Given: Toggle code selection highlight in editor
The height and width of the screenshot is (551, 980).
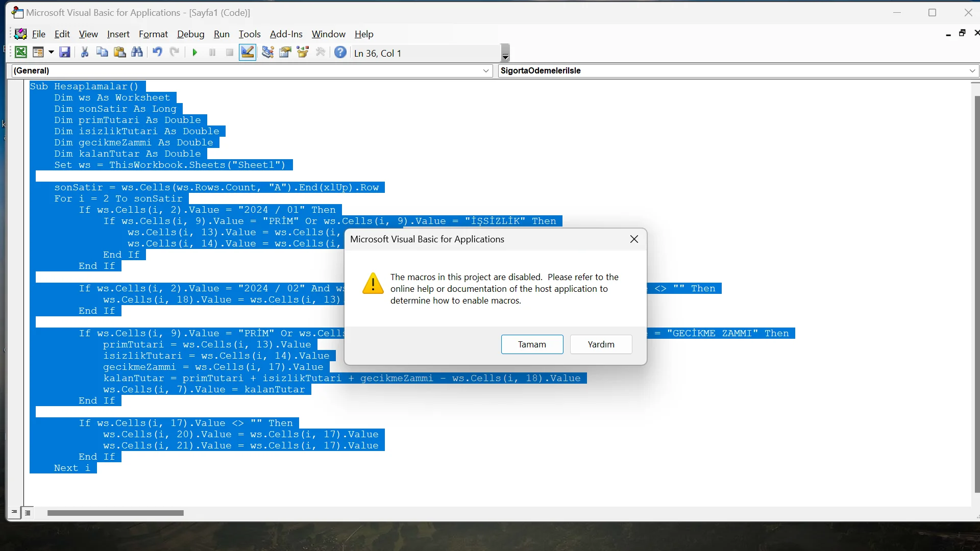Looking at the screenshot, I should [x=247, y=53].
